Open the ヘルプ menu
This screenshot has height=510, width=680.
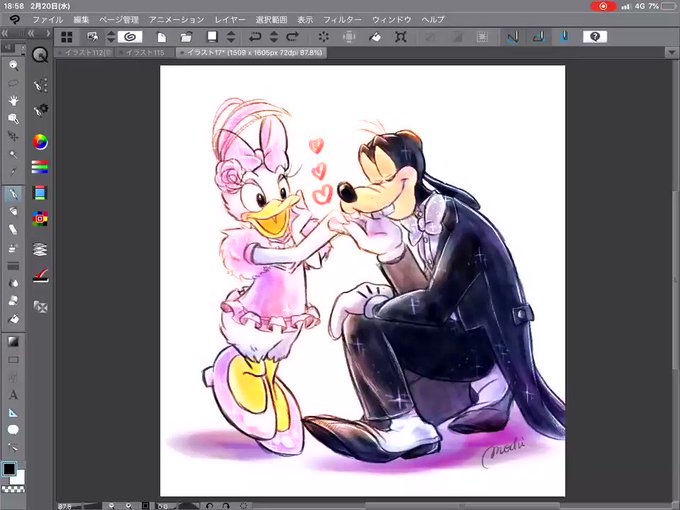433,20
